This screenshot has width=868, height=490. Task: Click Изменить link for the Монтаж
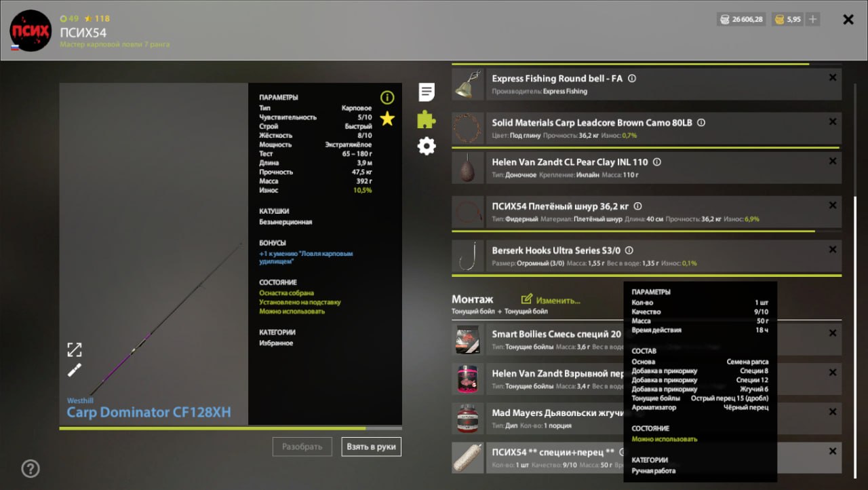(551, 299)
